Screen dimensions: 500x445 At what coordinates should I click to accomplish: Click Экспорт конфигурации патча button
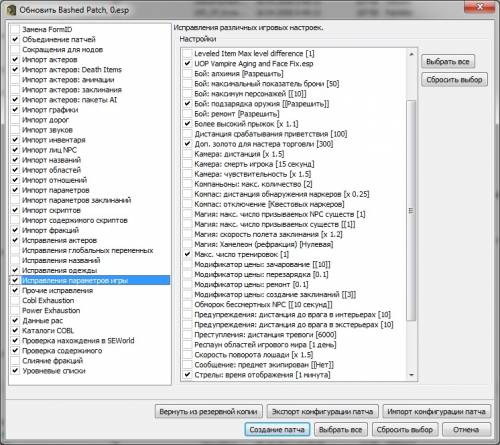pos(322,411)
